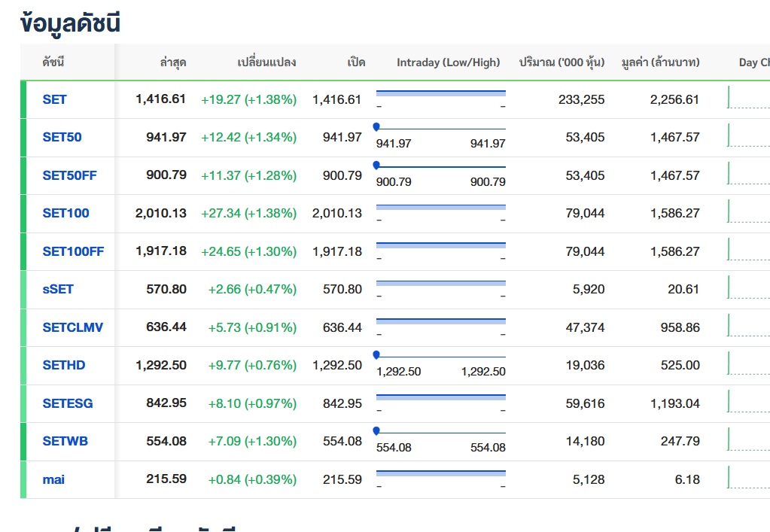Click the Intraday (Low/High) column header
This screenshot has width=770, height=532.
[449, 62]
